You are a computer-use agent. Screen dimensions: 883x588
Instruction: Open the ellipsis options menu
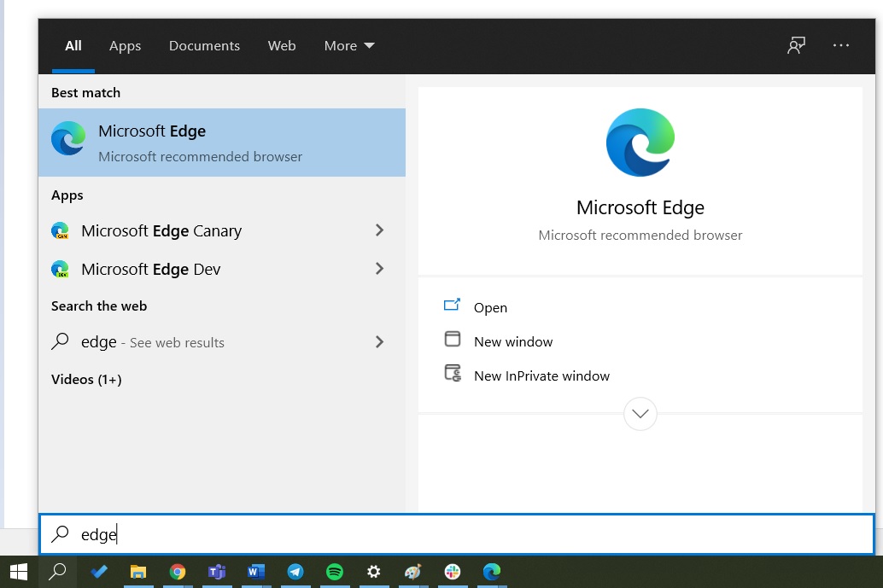pos(841,45)
